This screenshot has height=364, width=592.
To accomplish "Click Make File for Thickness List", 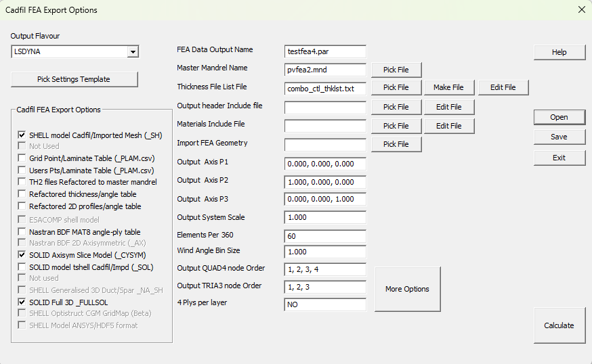I will coord(449,87).
